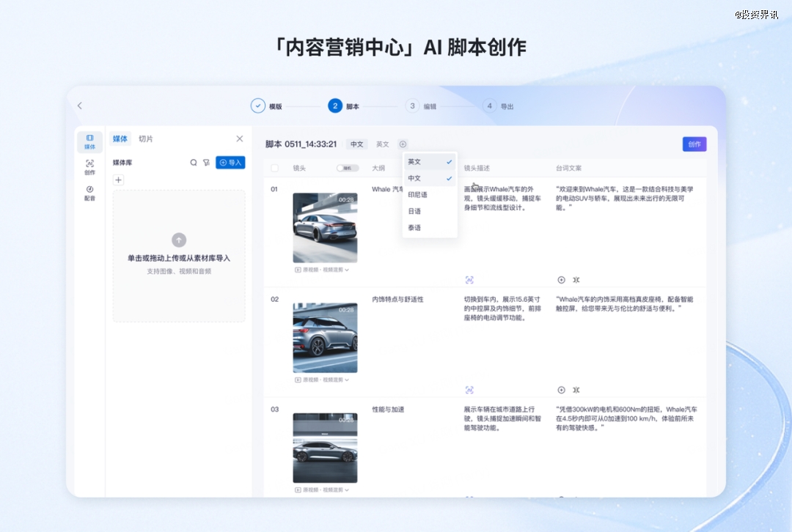Click the 内饰特点与舒适性 outline cell
Viewport: 792px width, 532px height.
(x=397, y=299)
